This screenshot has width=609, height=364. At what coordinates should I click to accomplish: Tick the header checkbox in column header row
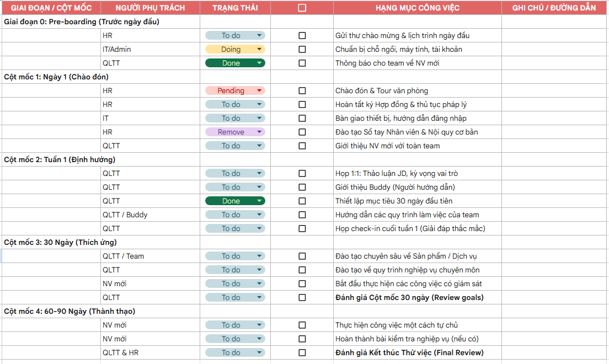302,8
